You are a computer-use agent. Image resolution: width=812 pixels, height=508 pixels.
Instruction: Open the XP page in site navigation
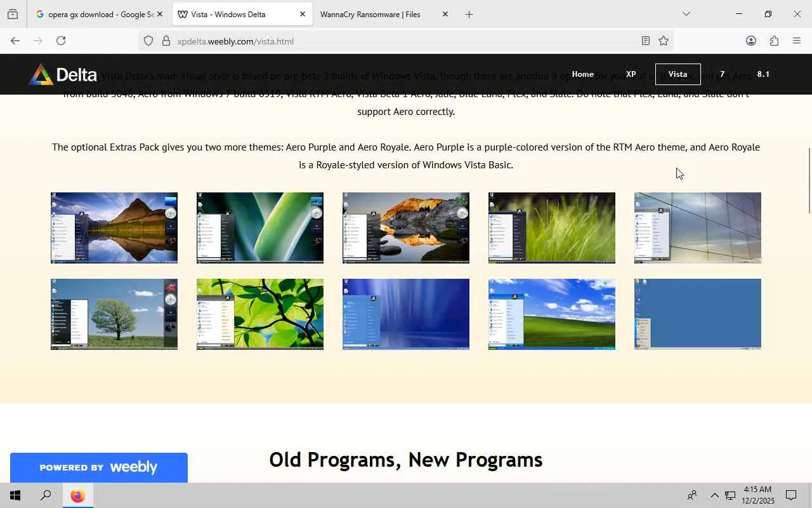[631, 74]
